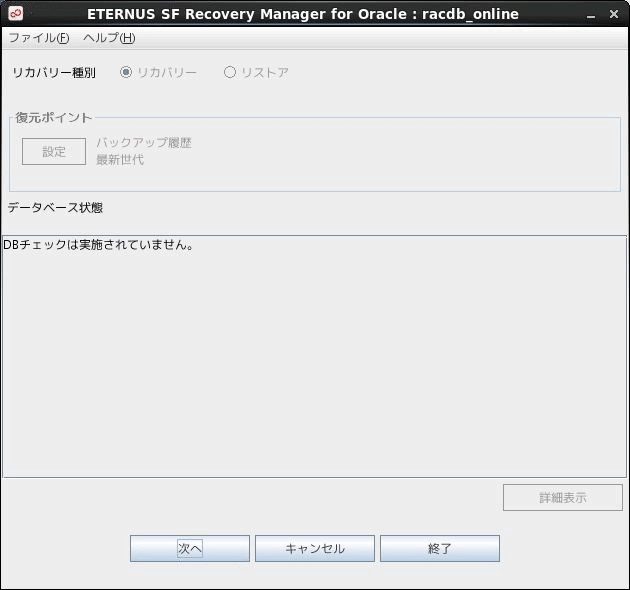Click the バックアップ履歴 label
This screenshot has width=630, height=590.
tap(144, 142)
